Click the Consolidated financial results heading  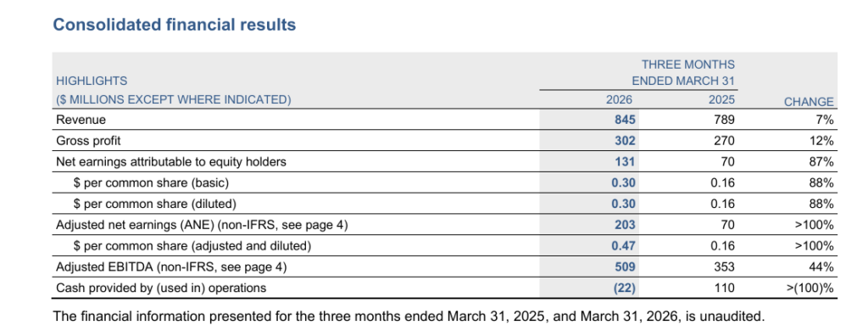coord(174,25)
